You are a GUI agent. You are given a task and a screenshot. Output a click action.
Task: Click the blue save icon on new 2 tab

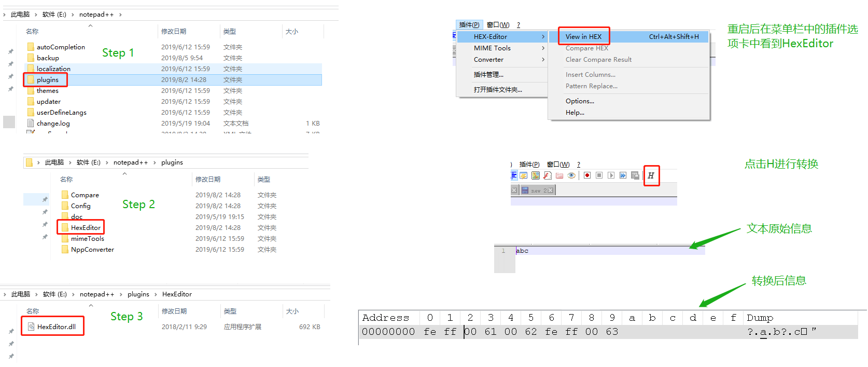coord(525,190)
